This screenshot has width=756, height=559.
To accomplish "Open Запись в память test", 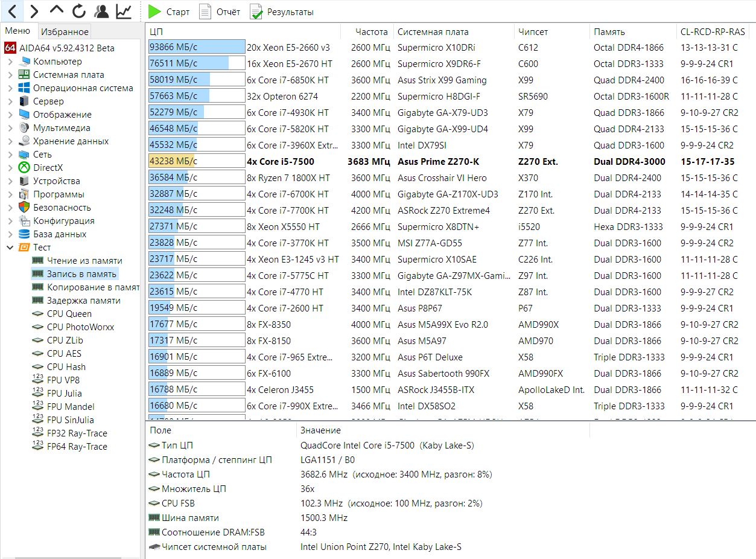I will (81, 274).
